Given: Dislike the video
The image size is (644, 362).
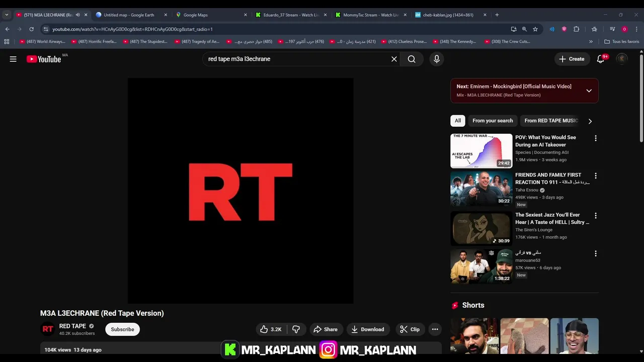Looking at the screenshot, I should (x=296, y=329).
